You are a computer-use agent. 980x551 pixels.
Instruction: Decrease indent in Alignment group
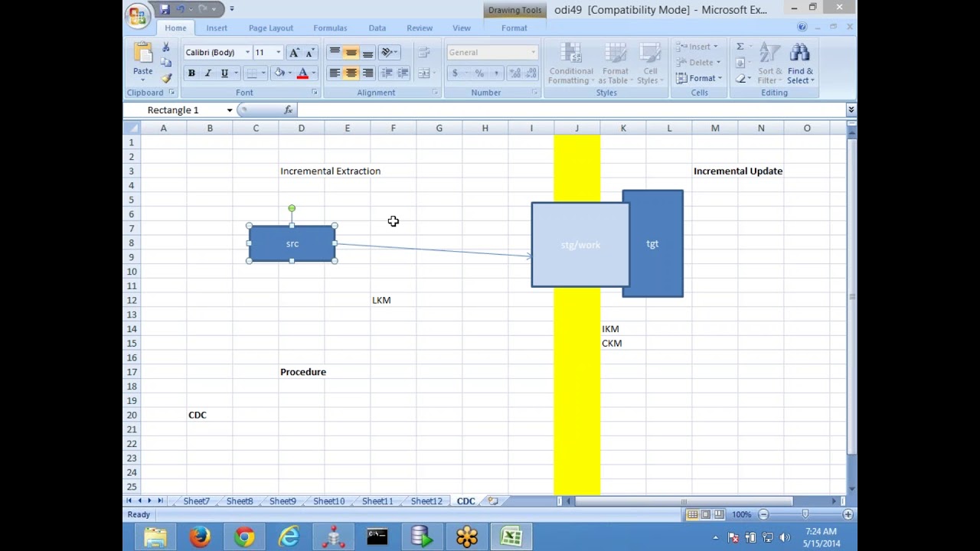coord(387,73)
